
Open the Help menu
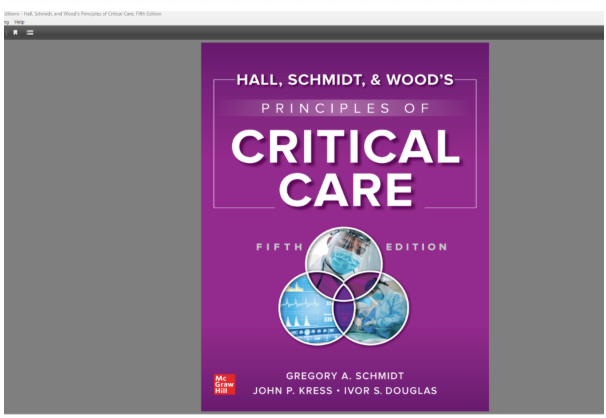pyautogui.click(x=19, y=22)
